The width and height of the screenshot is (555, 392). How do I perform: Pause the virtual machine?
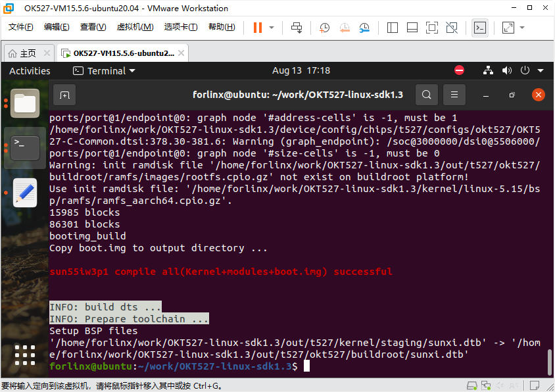pos(258,28)
